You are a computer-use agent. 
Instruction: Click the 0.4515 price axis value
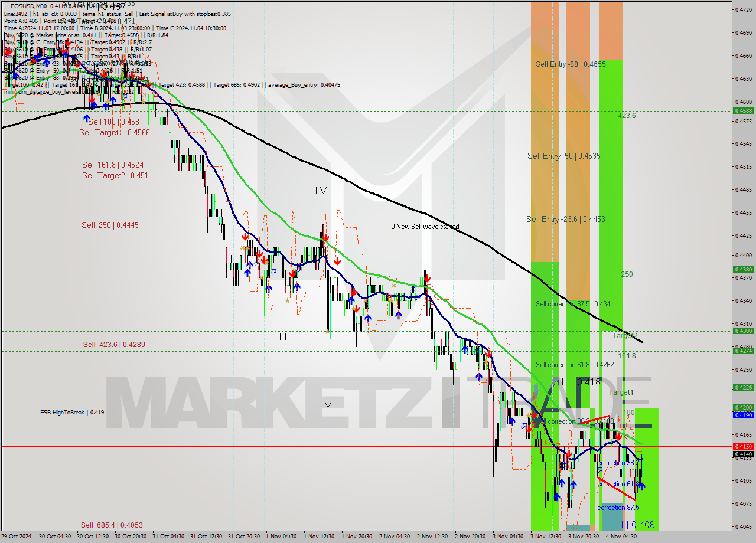(743, 167)
